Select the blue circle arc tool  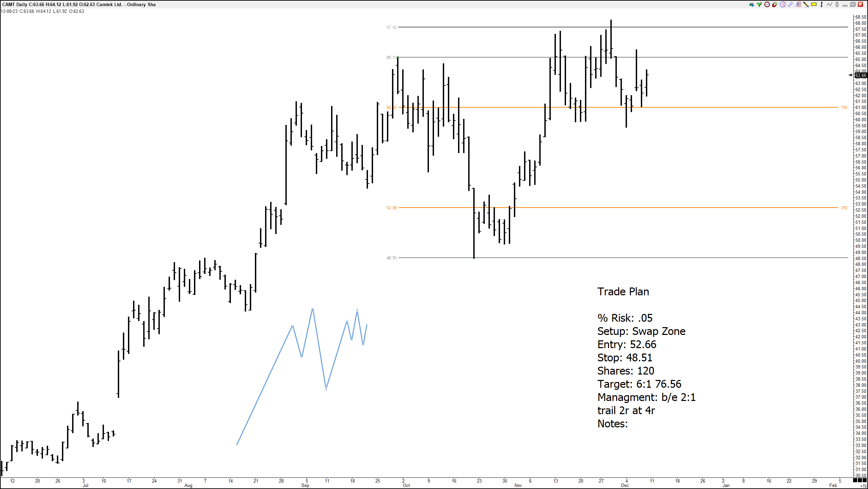(783, 4)
